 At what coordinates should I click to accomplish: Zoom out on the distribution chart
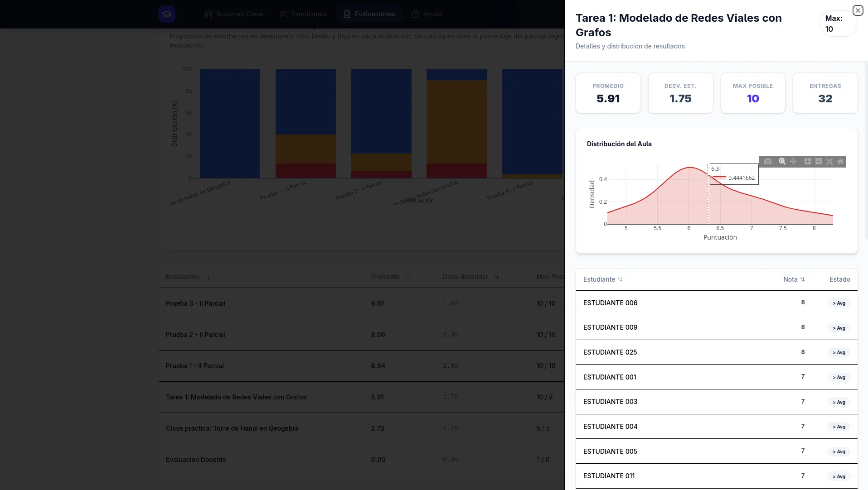819,162
